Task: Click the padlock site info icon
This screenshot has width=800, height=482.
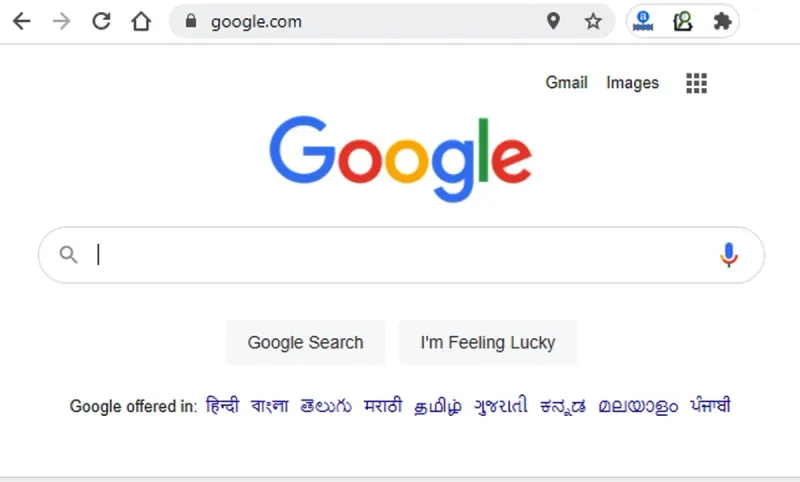Action: (x=192, y=21)
